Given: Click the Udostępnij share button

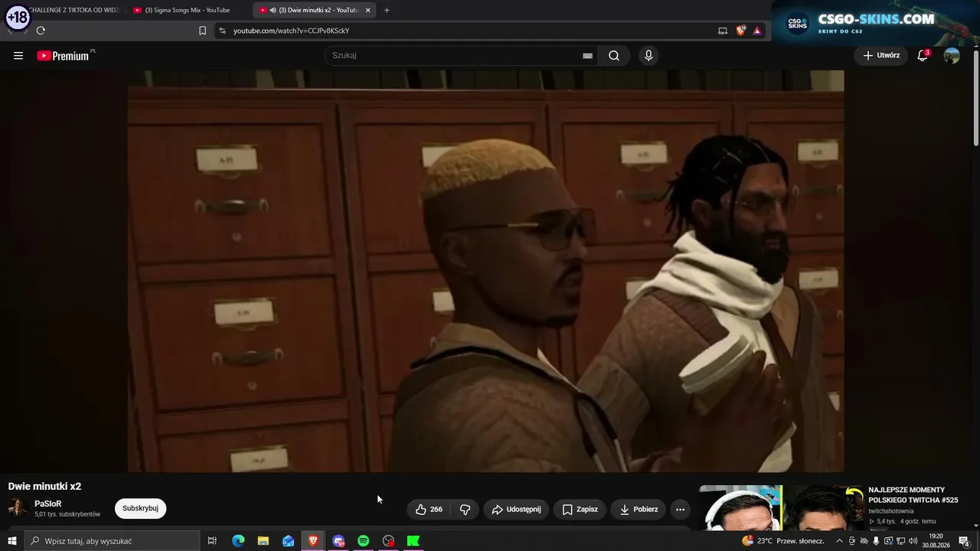Looking at the screenshot, I should click(516, 509).
